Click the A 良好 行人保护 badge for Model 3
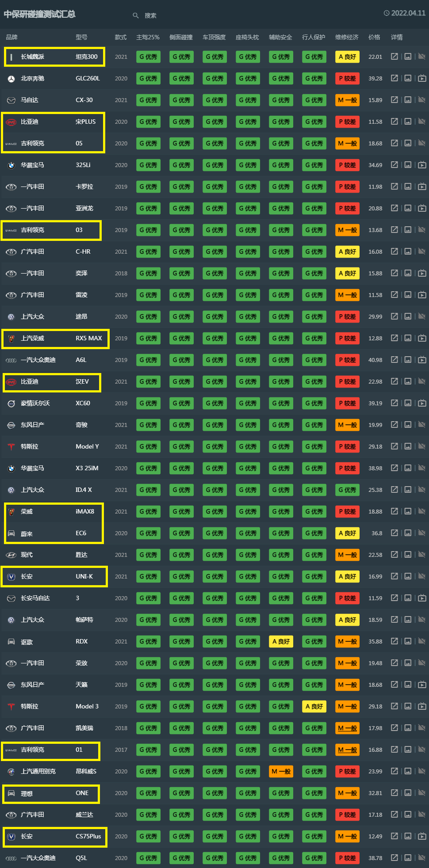 point(314,706)
